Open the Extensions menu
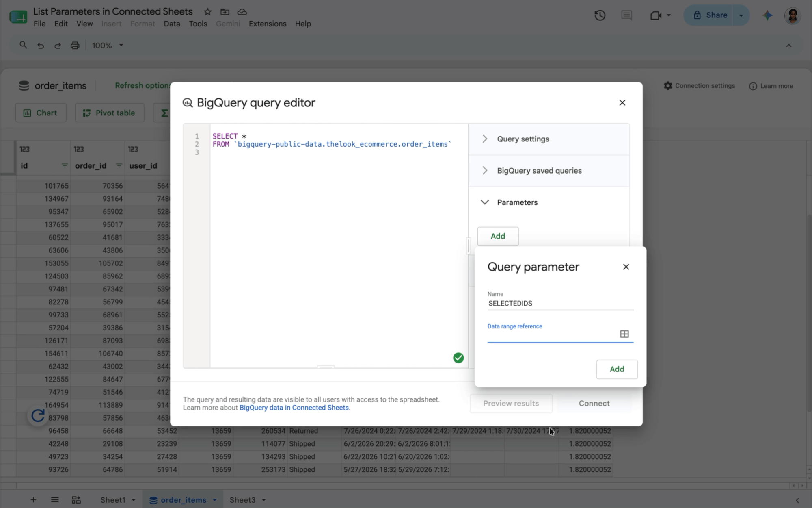The image size is (812, 508). (268, 24)
